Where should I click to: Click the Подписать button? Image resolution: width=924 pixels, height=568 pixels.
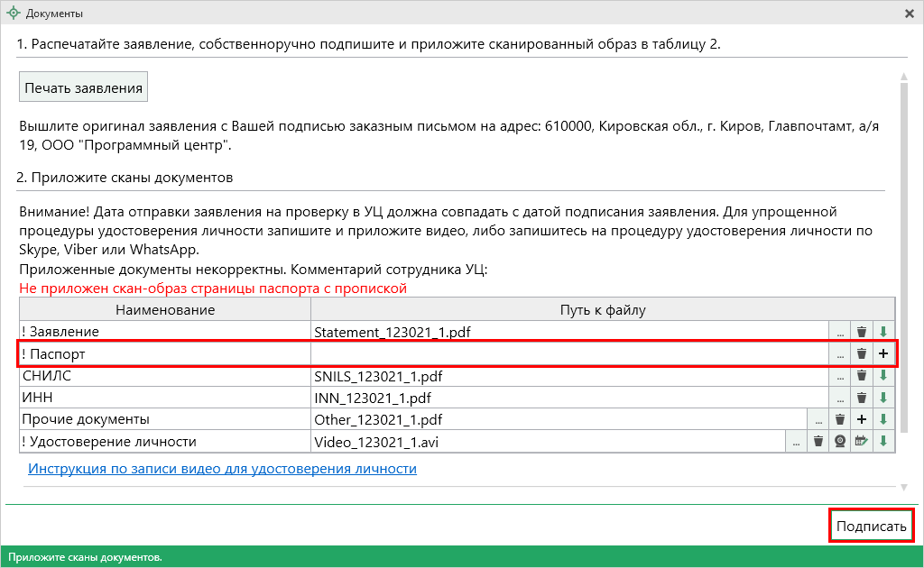coord(871,527)
